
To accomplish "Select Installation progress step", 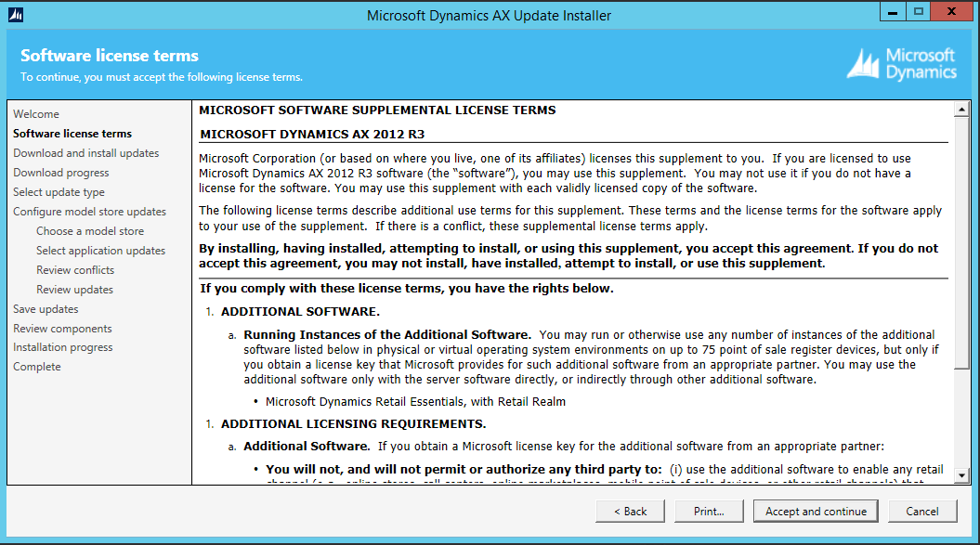I will [x=63, y=347].
